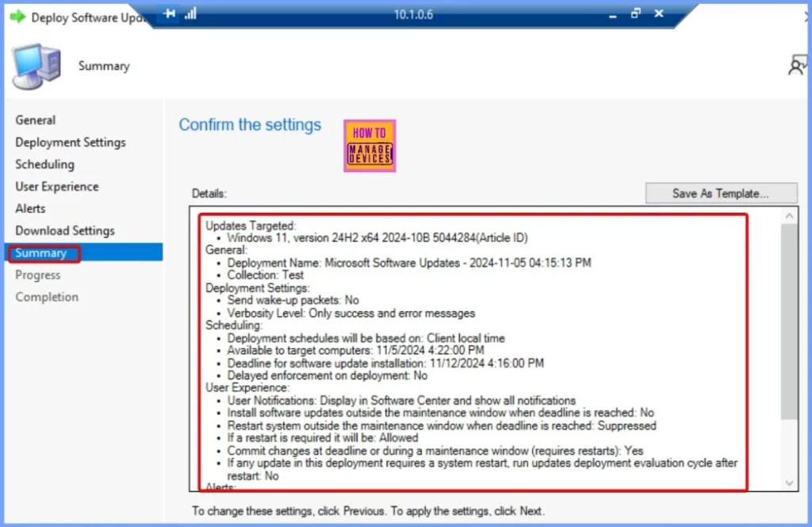Click the Verbosity Level line
This screenshot has width=812, height=527.
350,313
